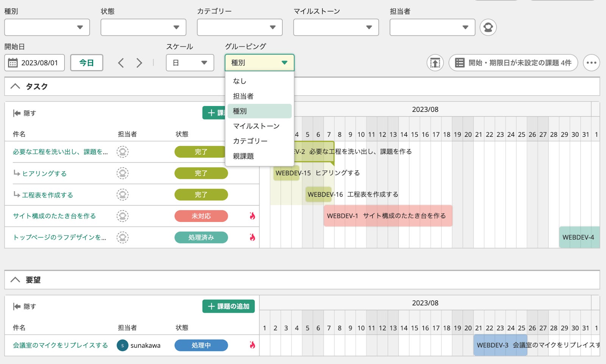Select カテゴリー grouping option
Screen dimensions: 606x364
pyautogui.click(x=259, y=141)
